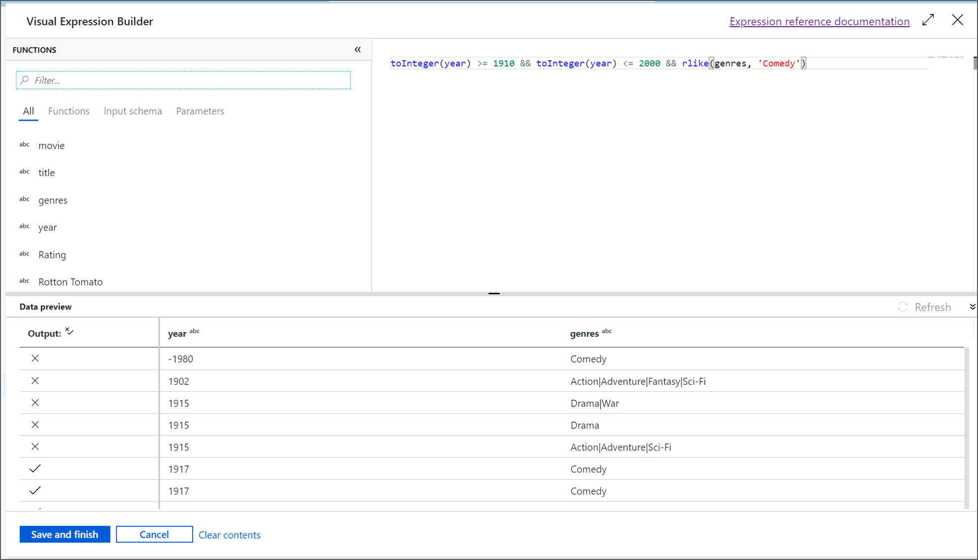Click the Filter input field
978x560 pixels.
[185, 80]
